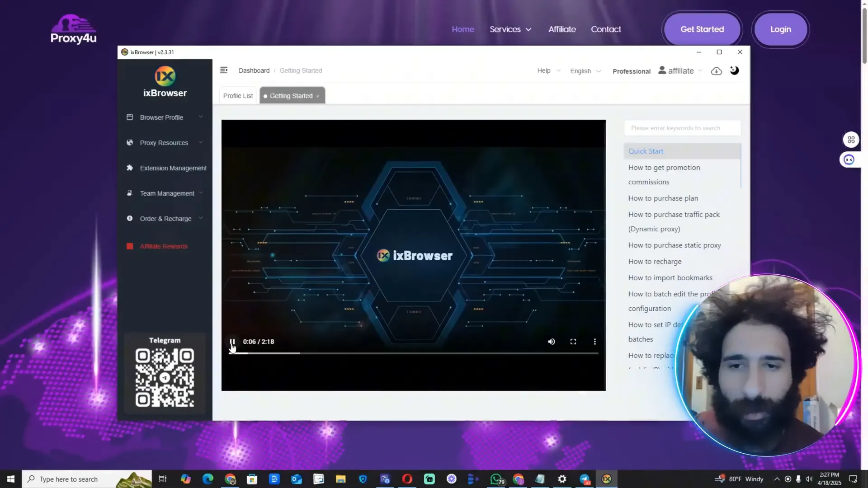The image size is (868, 488).
Task: Open Windows Start menu
Action: (x=11, y=479)
